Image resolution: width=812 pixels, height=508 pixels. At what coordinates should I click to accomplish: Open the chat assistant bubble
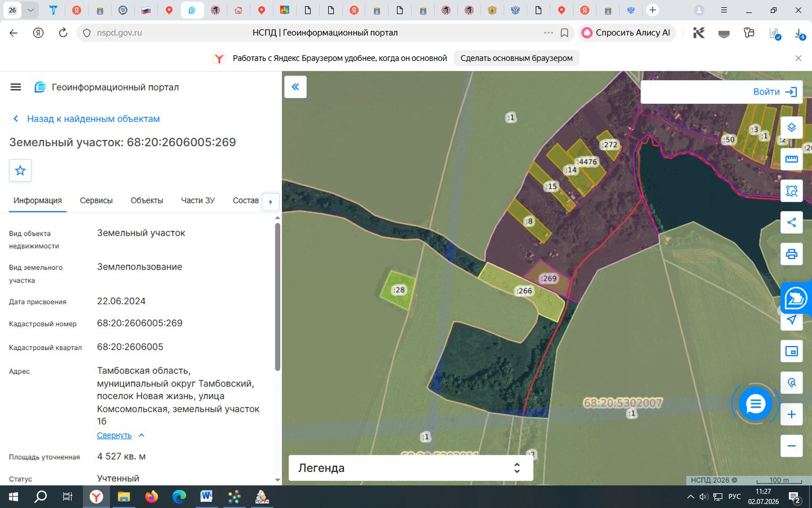755,403
